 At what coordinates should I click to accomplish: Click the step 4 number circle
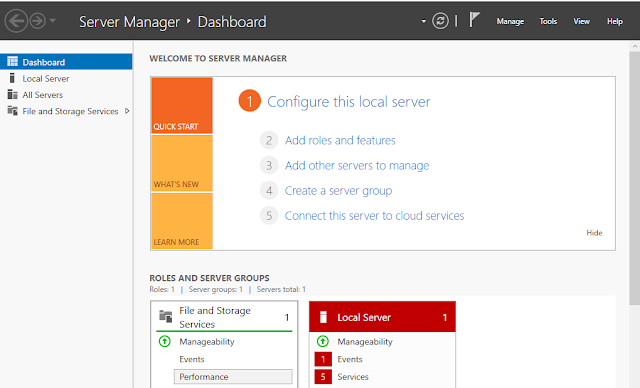click(269, 191)
